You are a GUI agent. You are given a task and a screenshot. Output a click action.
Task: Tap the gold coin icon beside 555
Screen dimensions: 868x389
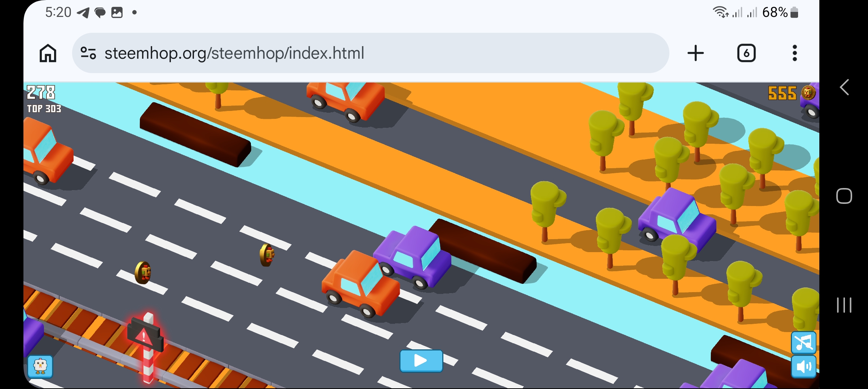[x=808, y=93]
